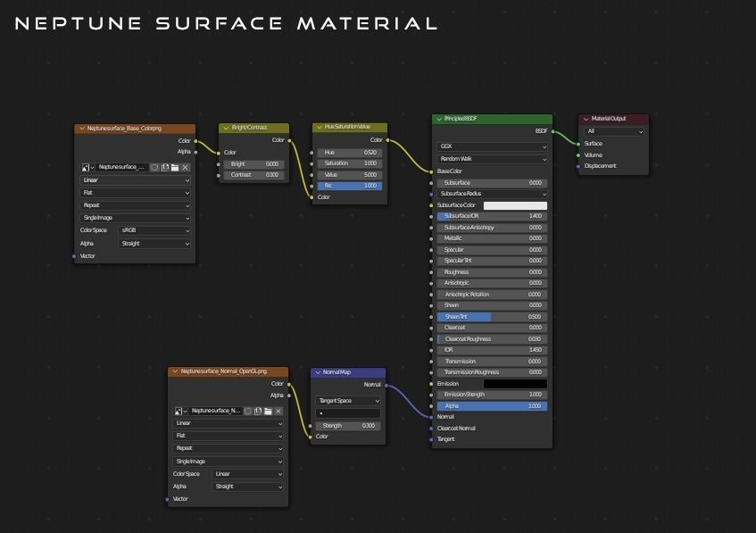Open Linear Color Space dropdown in Normal_OpenGL node
Image resolution: width=756 pixels, height=533 pixels.
tap(247, 474)
